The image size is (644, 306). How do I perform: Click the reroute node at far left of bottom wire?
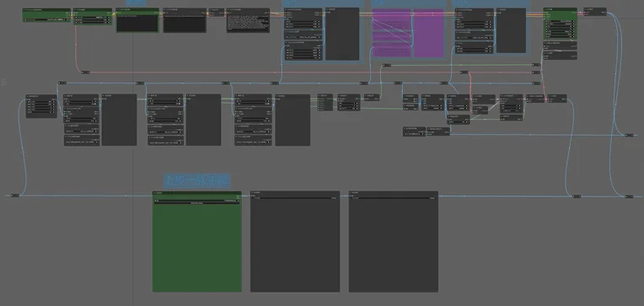pyautogui.click(x=15, y=196)
